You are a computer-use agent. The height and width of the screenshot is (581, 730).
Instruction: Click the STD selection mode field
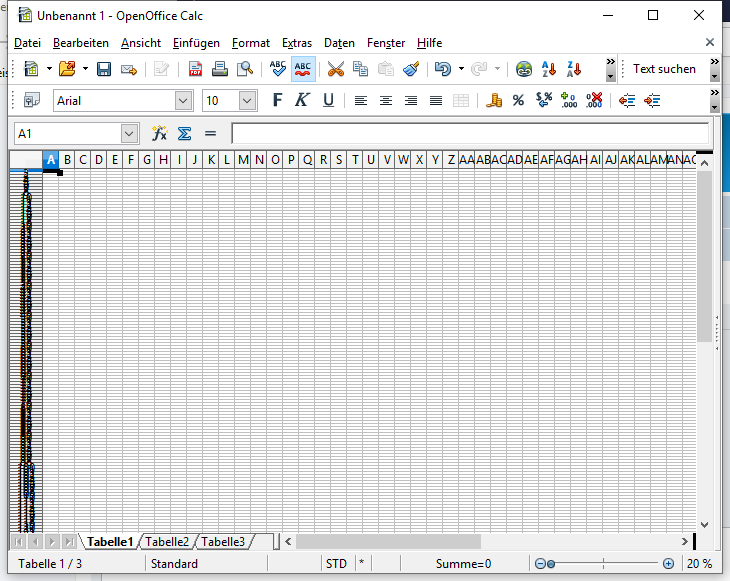(336, 563)
